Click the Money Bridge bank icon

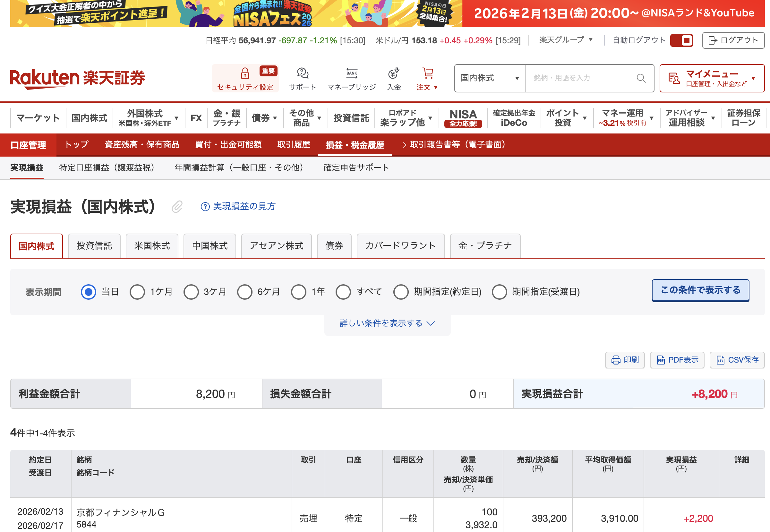352,73
